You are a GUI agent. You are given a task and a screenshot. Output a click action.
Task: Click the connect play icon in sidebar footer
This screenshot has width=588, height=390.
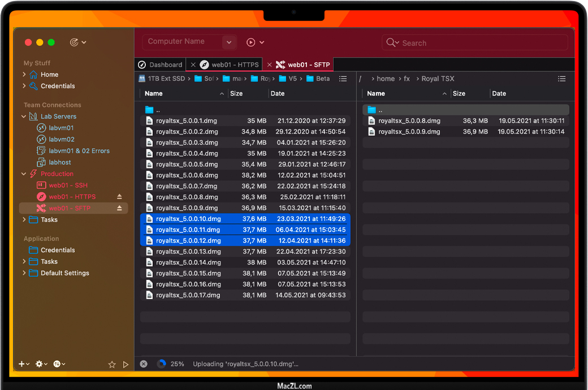pos(126,365)
